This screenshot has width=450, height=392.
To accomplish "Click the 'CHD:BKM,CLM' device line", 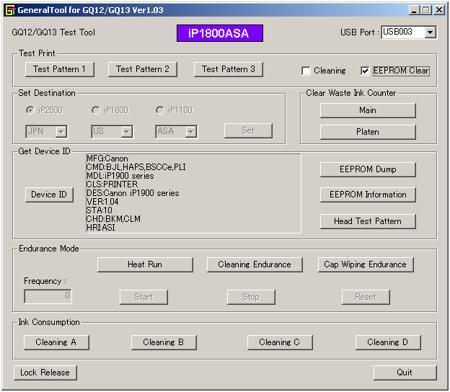I will pos(113,219).
